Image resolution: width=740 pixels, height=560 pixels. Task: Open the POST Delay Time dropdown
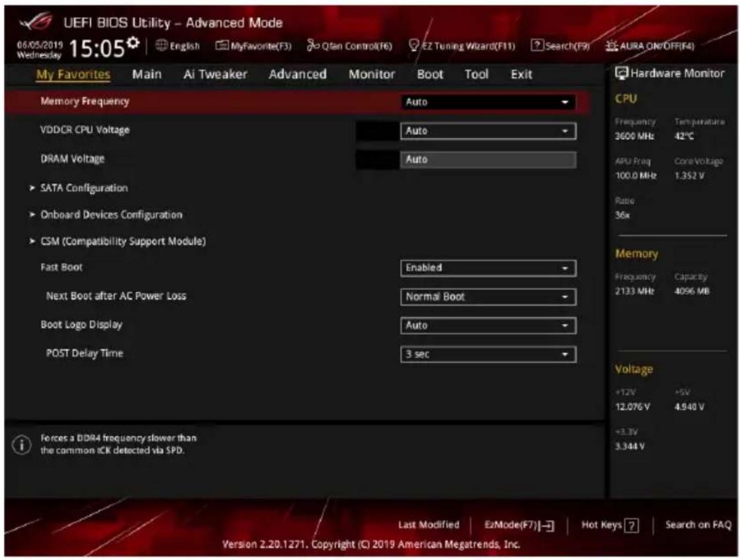[488, 355]
